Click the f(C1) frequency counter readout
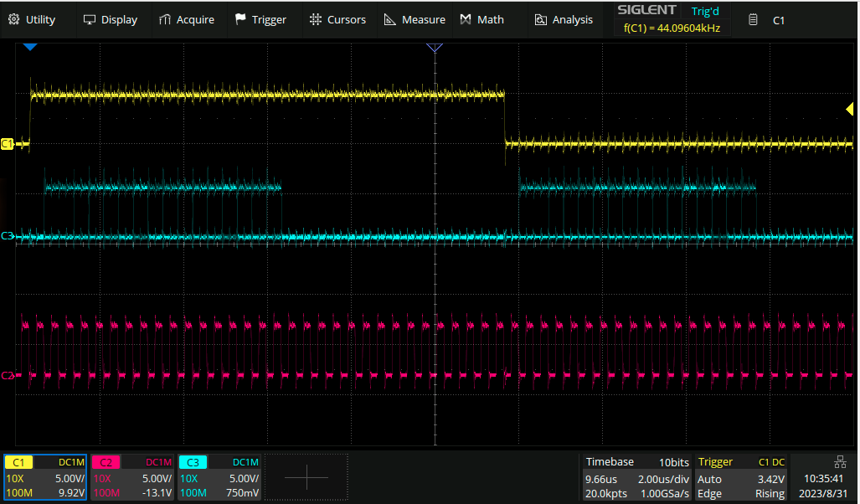860x504 pixels. click(x=672, y=28)
